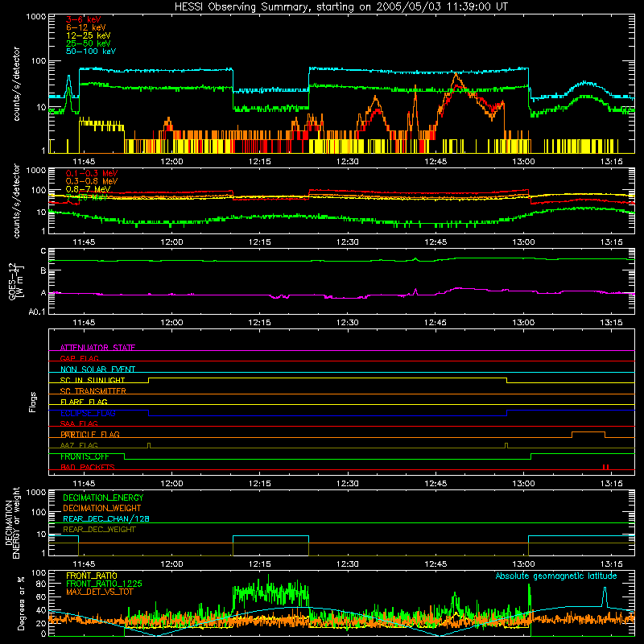Click the 100 y-axis value of bottom panel
Image resolution: width=644 pixels, height=644 pixels.
39,573
